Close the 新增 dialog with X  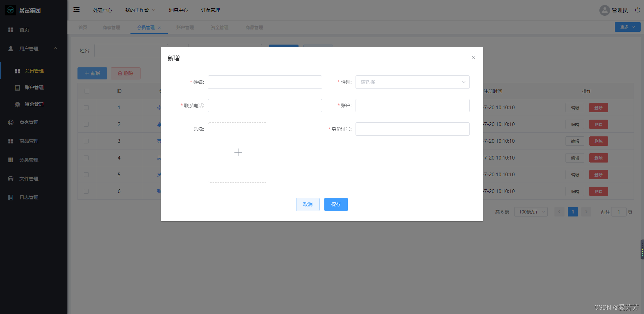474,58
